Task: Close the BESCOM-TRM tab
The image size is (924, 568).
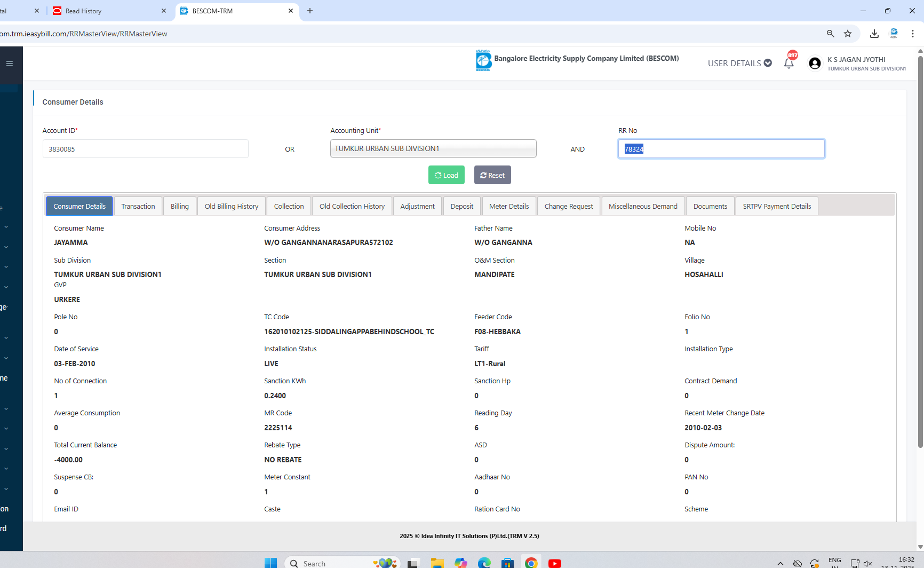Action: pyautogui.click(x=291, y=11)
